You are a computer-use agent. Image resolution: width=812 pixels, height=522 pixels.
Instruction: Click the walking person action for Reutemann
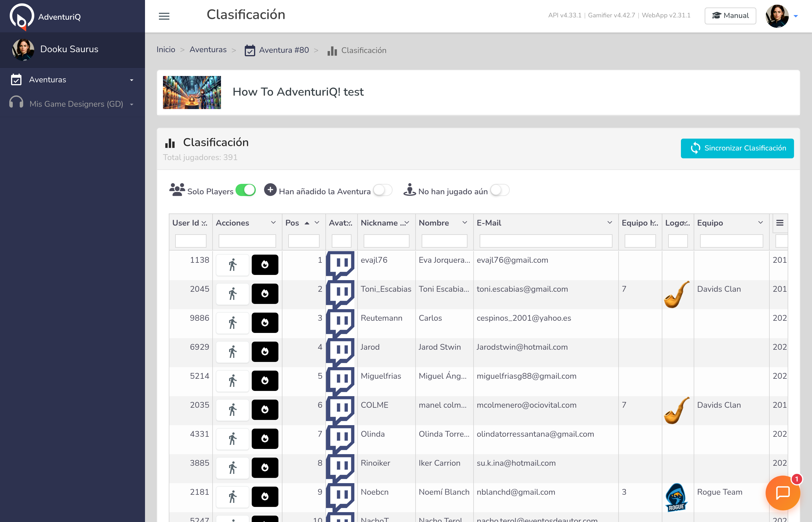pos(233,323)
